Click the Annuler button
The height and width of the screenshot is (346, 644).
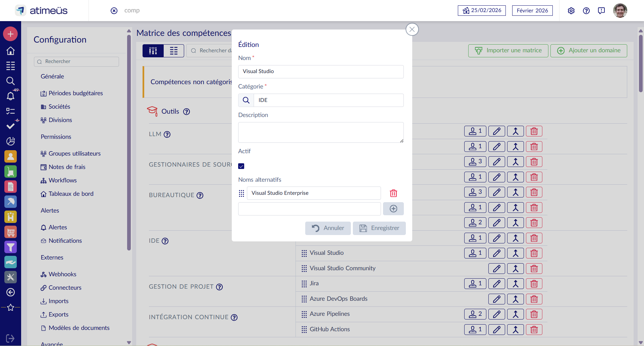point(328,228)
